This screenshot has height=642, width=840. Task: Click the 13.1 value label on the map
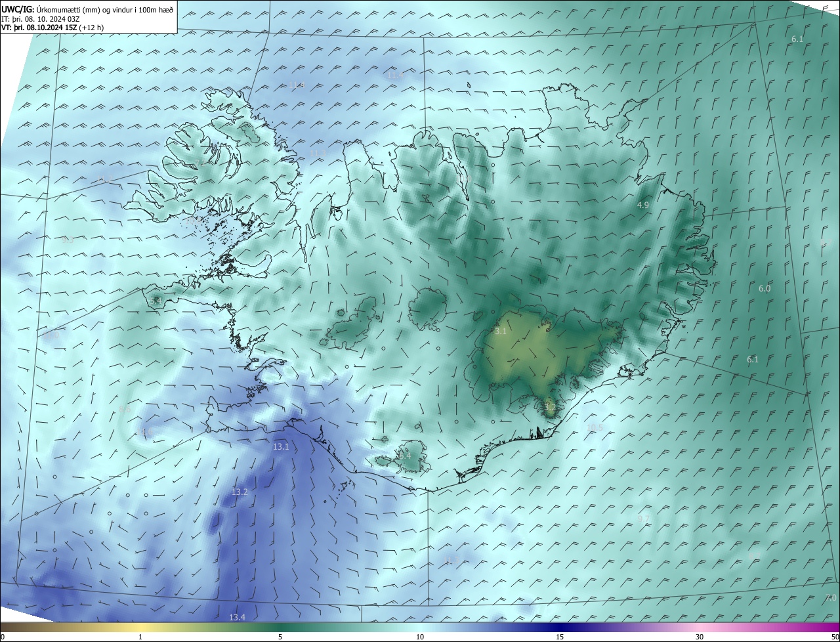pos(281,446)
